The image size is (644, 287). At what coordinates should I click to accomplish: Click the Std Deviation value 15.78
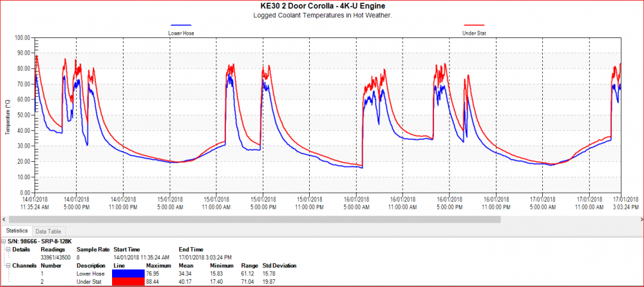pyautogui.click(x=269, y=273)
